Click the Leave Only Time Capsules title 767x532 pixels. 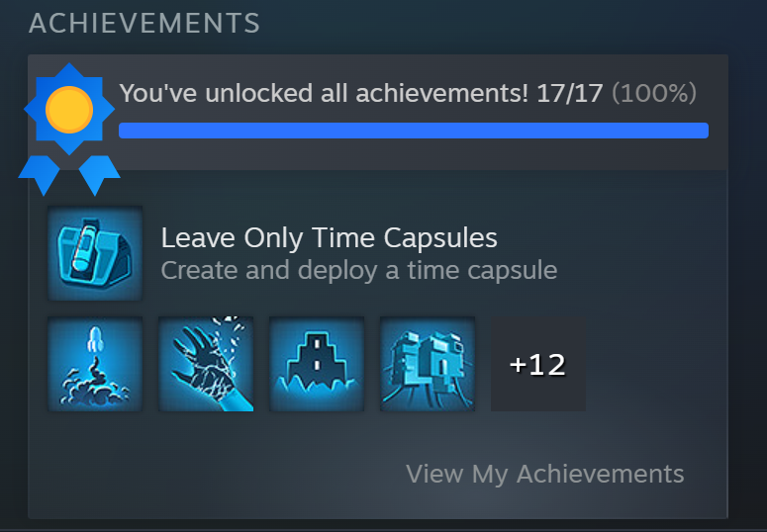[x=330, y=238]
